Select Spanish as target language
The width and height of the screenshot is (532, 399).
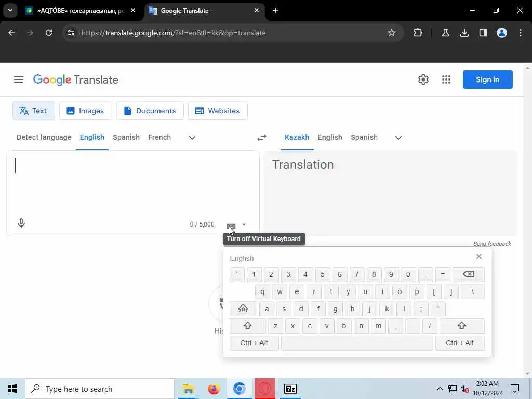click(364, 137)
